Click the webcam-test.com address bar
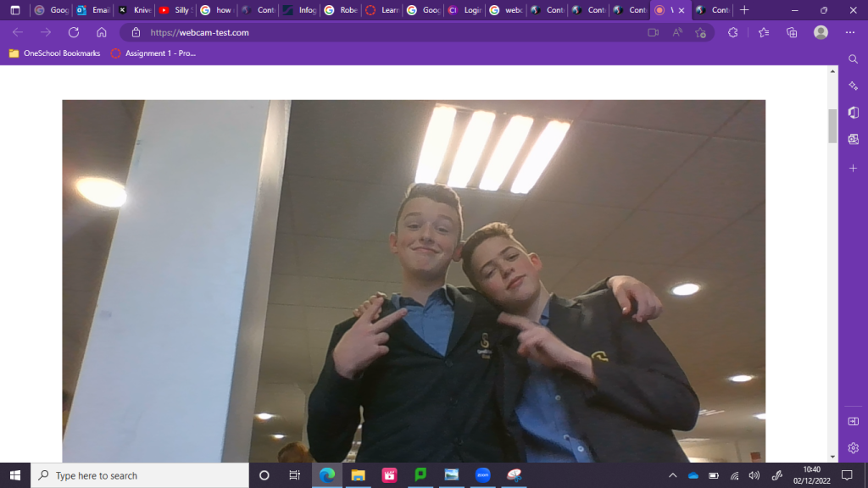This screenshot has width=868, height=488. coord(381,32)
